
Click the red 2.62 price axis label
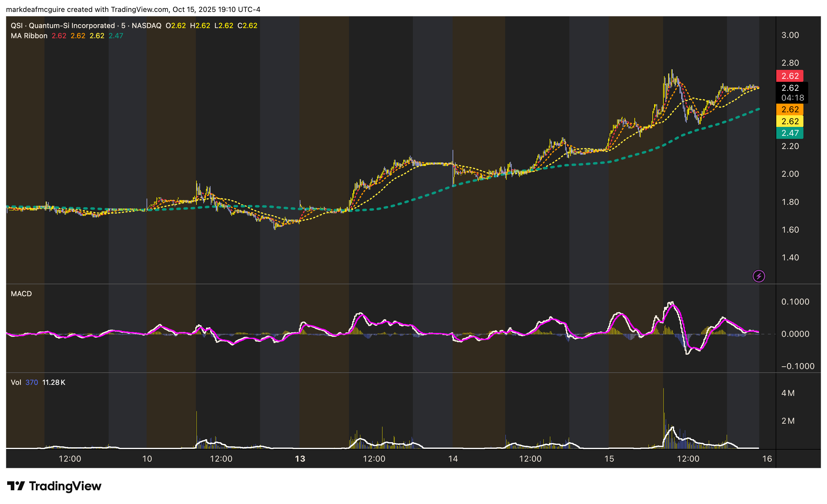click(789, 76)
